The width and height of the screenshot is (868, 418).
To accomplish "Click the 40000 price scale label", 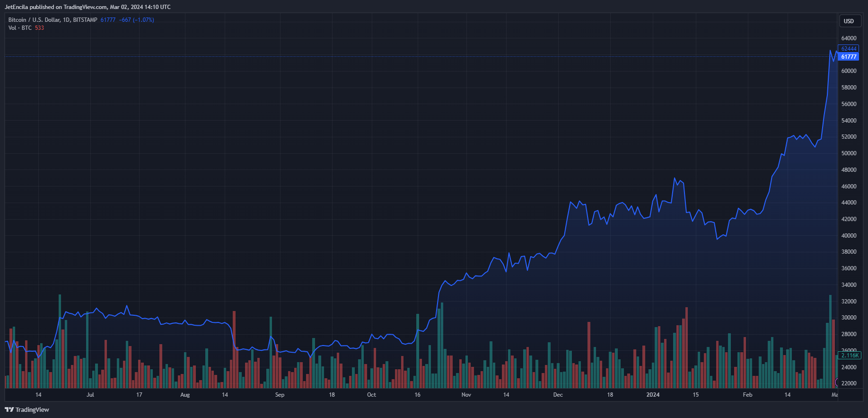I will pyautogui.click(x=849, y=236).
